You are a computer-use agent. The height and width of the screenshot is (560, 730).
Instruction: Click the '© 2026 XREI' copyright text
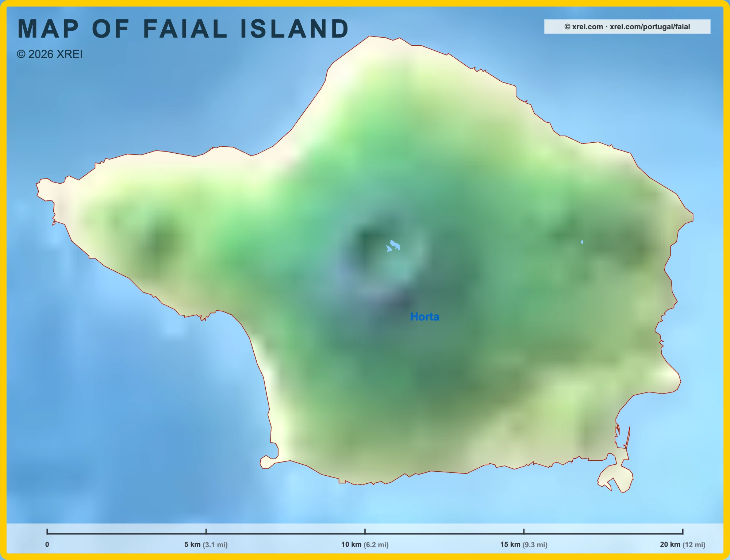[x=50, y=54]
